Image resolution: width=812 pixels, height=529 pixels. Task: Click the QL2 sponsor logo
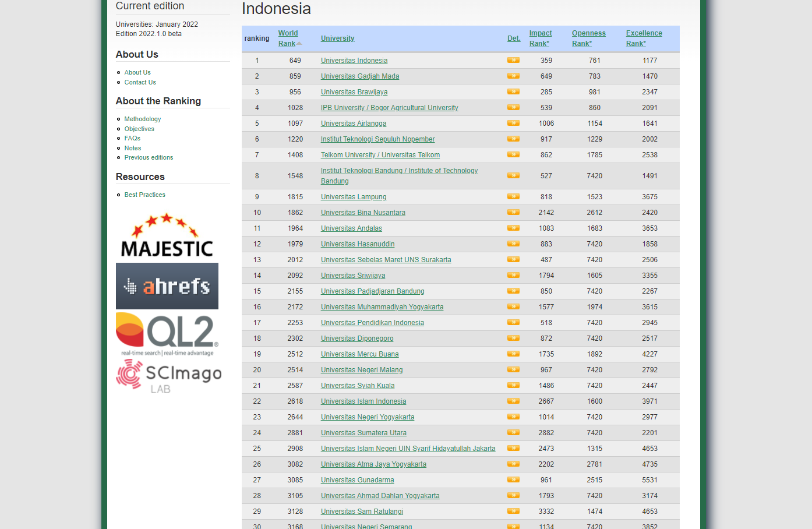click(167, 334)
